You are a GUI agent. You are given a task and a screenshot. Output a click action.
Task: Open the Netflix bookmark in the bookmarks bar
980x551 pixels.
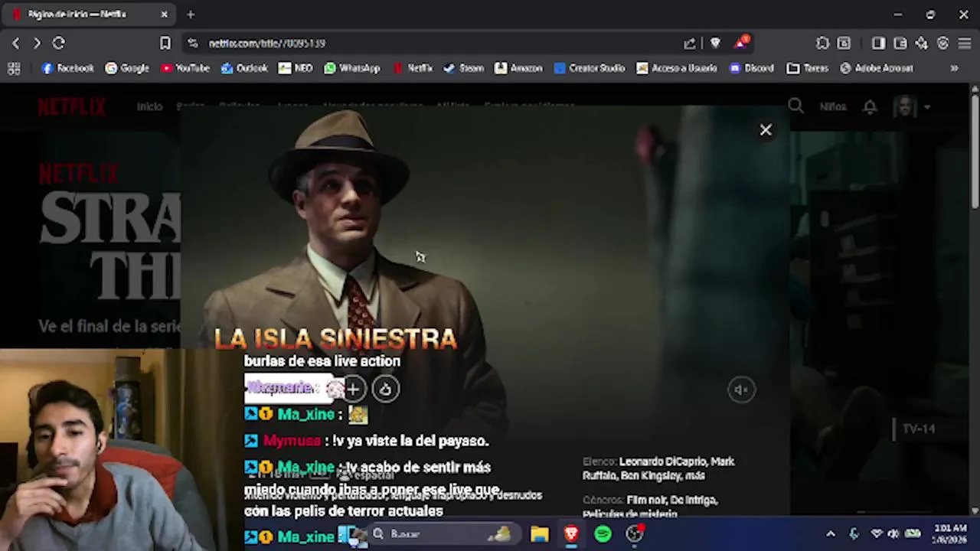click(x=413, y=68)
